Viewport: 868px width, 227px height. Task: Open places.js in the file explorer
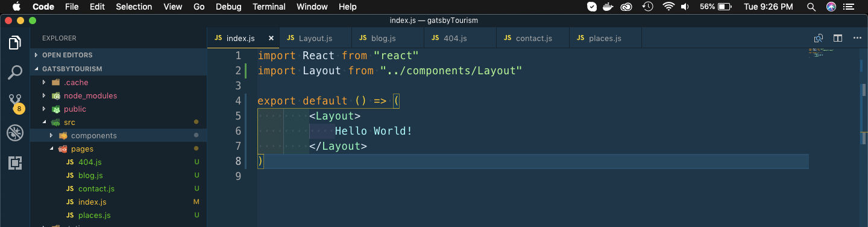click(x=118, y=215)
